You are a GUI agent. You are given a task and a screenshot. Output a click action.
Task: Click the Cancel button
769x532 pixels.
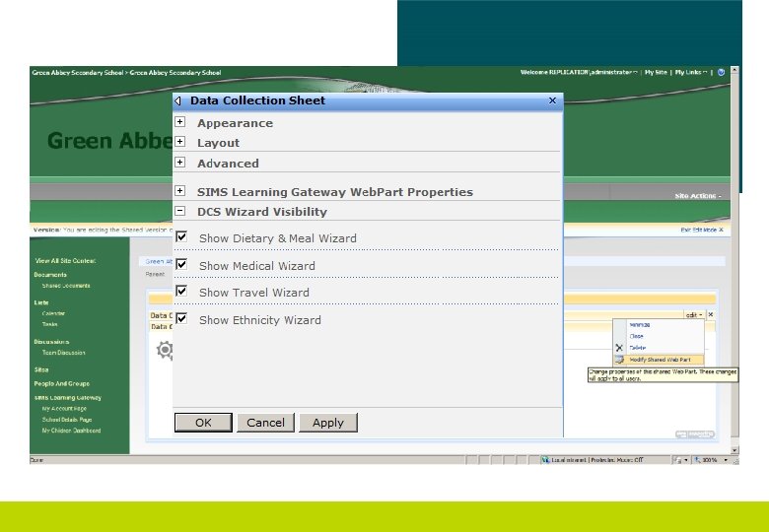pyautogui.click(x=265, y=423)
